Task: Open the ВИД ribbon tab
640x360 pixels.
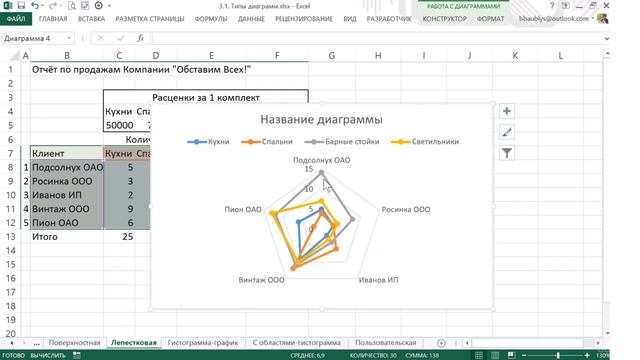Action: pos(350,19)
